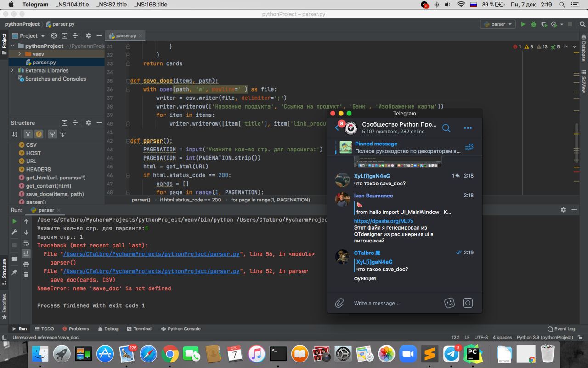
Task: Select save_doce(items, path) in Structure
Action: click(x=55, y=194)
